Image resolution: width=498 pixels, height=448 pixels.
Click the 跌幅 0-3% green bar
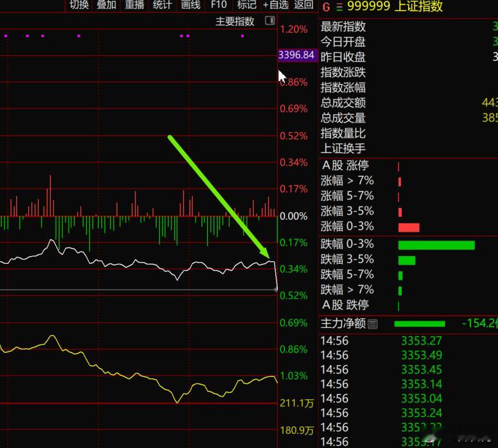click(x=436, y=245)
